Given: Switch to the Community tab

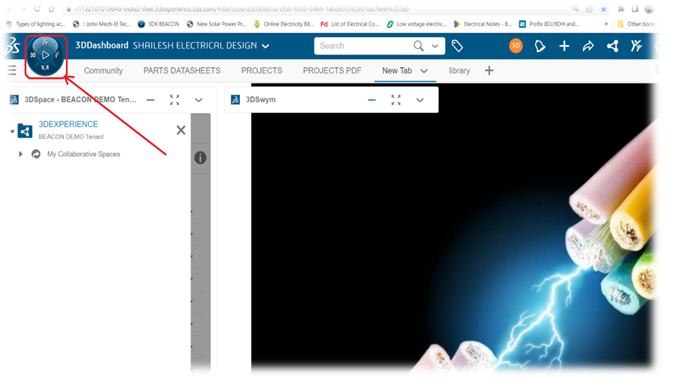Looking at the screenshot, I should [x=103, y=70].
